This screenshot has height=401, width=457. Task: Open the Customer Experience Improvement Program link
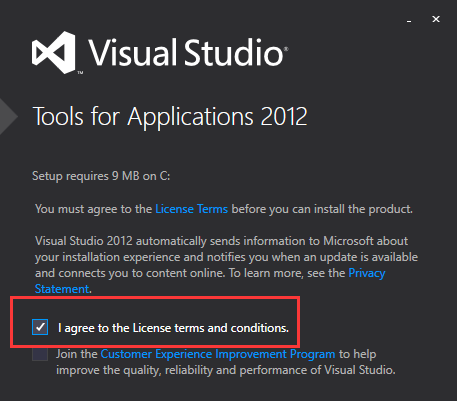point(218,354)
